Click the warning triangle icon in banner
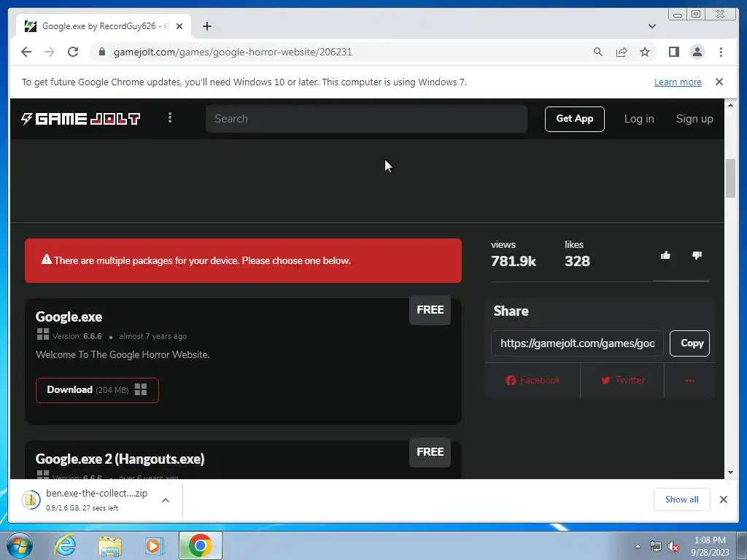 click(x=46, y=260)
